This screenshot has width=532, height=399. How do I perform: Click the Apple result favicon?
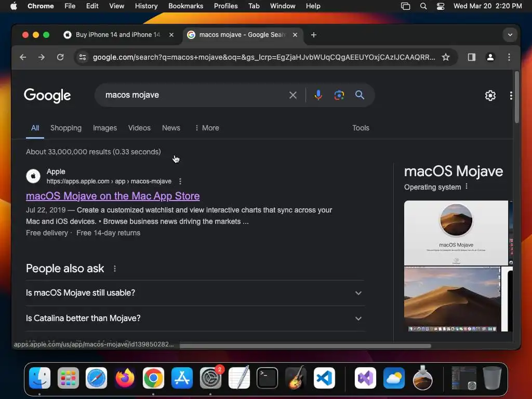pyautogui.click(x=33, y=176)
